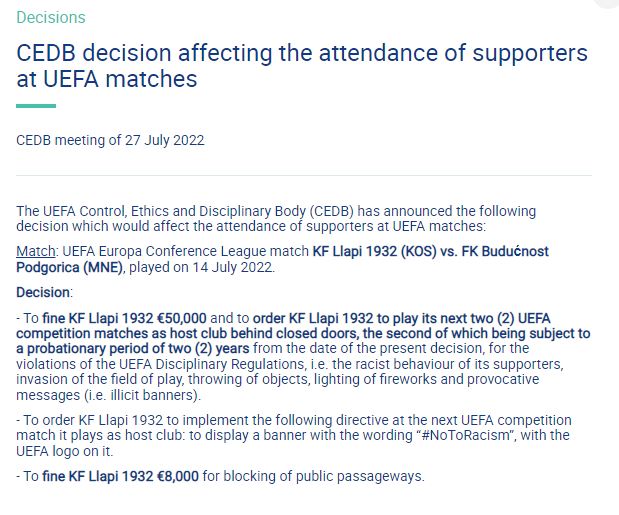Screen dimensions: 619x515
Task: Click the fine KF Llapi 1932 €50,000 text
Action: pos(124,318)
